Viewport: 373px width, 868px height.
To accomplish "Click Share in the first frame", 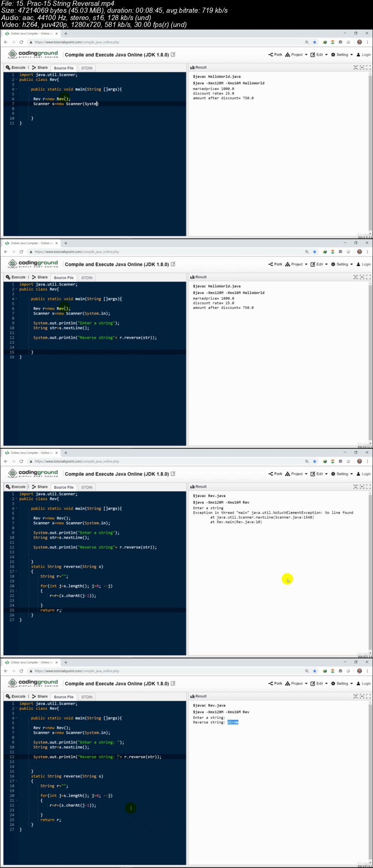I will [40, 67].
